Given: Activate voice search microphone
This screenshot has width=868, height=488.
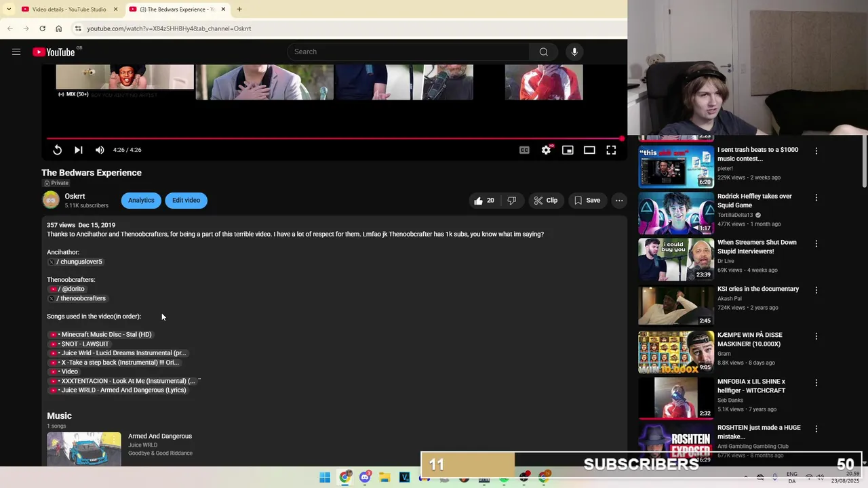Looking at the screenshot, I should (574, 52).
